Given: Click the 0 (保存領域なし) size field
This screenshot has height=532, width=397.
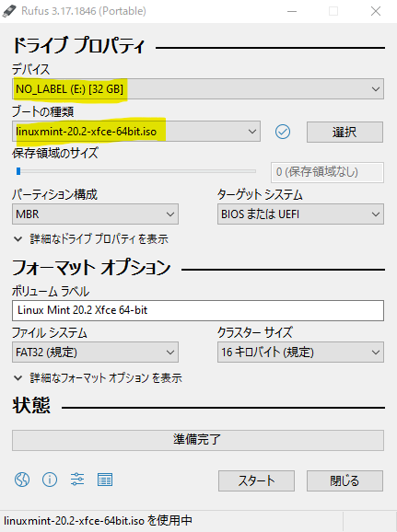Looking at the screenshot, I should coord(327,172).
